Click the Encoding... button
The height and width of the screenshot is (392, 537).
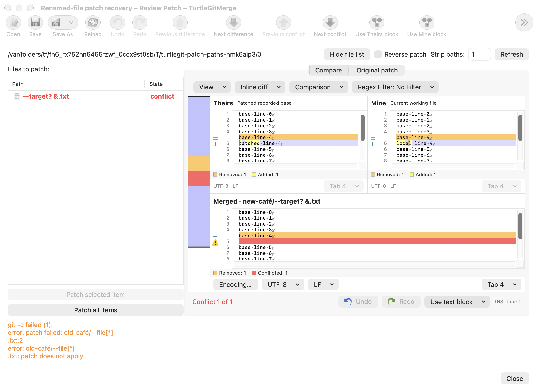pos(235,285)
